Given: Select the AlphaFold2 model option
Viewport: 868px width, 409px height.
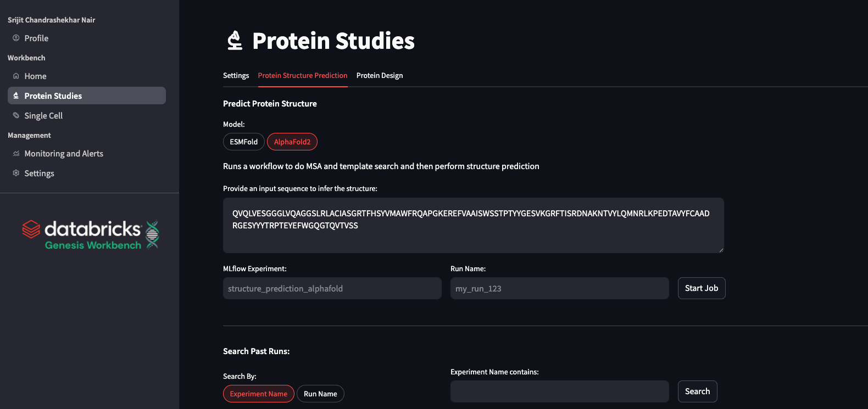Looking at the screenshot, I should (x=292, y=142).
